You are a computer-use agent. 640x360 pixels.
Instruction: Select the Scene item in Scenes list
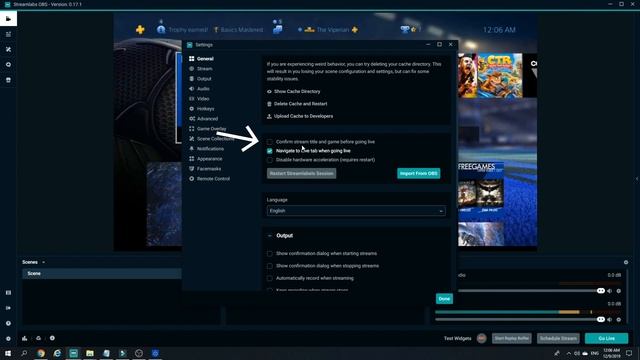click(102, 273)
